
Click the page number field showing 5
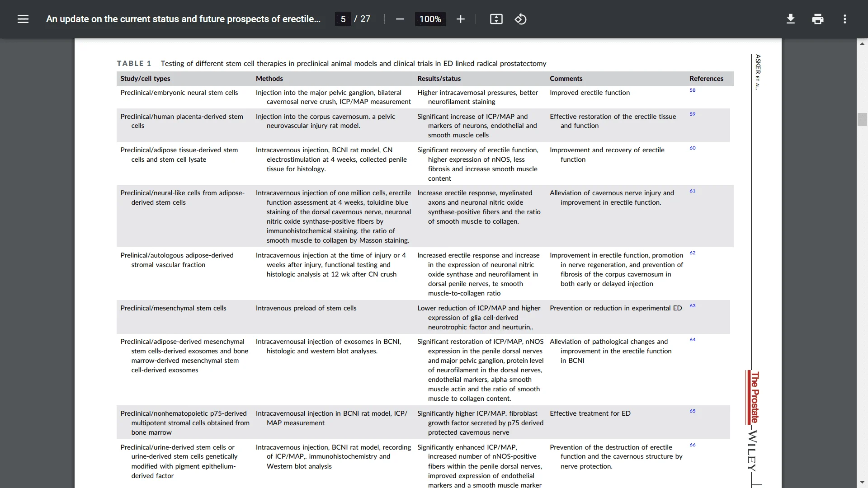[x=343, y=19]
